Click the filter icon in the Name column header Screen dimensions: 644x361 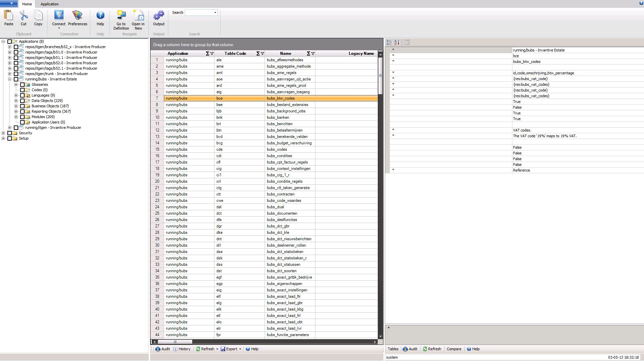(313, 53)
